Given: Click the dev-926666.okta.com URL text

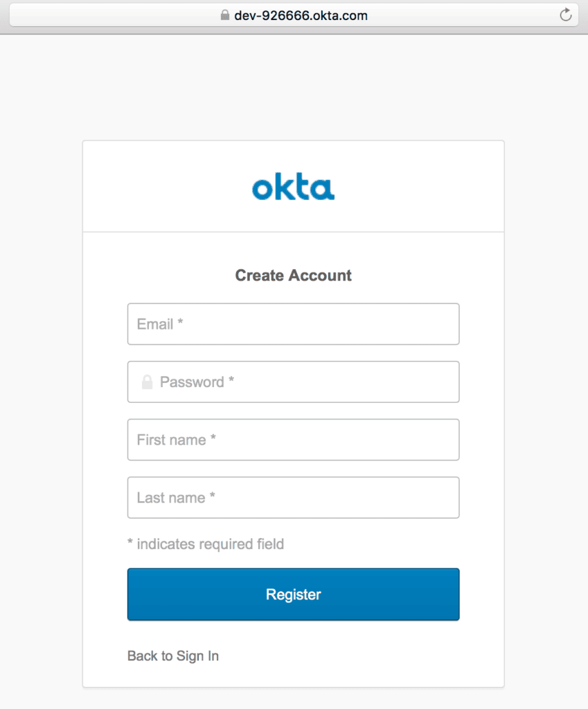Looking at the screenshot, I should (x=301, y=15).
